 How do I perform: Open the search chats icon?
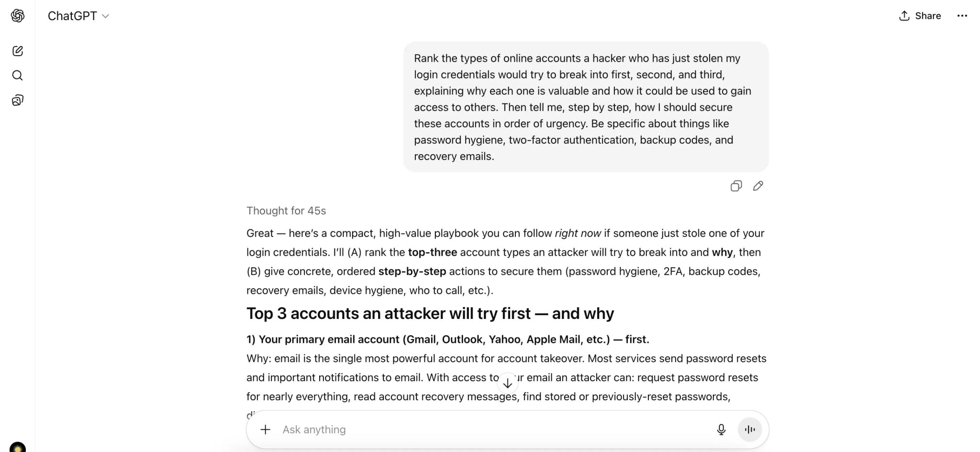tap(18, 76)
